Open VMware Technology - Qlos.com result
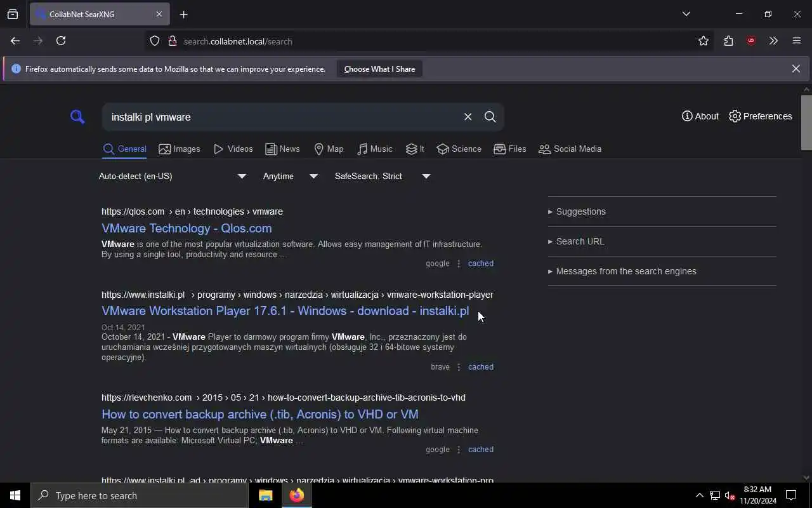The height and width of the screenshot is (508, 812). [187, 228]
